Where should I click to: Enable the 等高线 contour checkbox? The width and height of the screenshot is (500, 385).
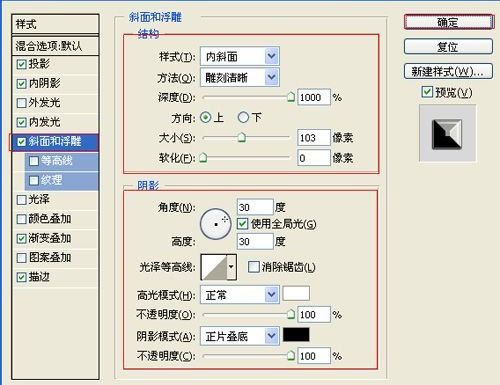[x=34, y=161]
